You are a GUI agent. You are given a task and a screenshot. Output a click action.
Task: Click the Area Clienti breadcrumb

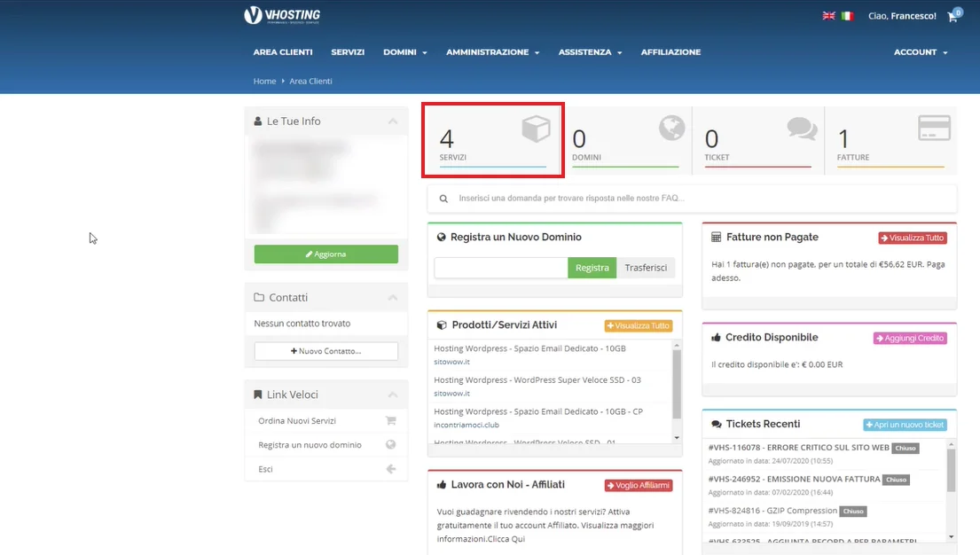tap(310, 82)
